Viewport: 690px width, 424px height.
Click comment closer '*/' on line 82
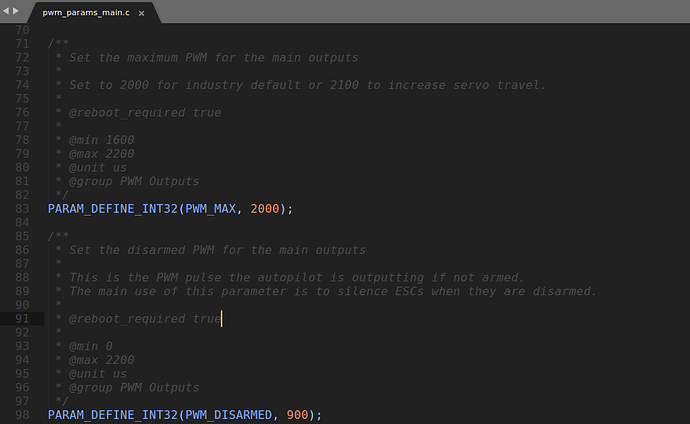pos(62,195)
